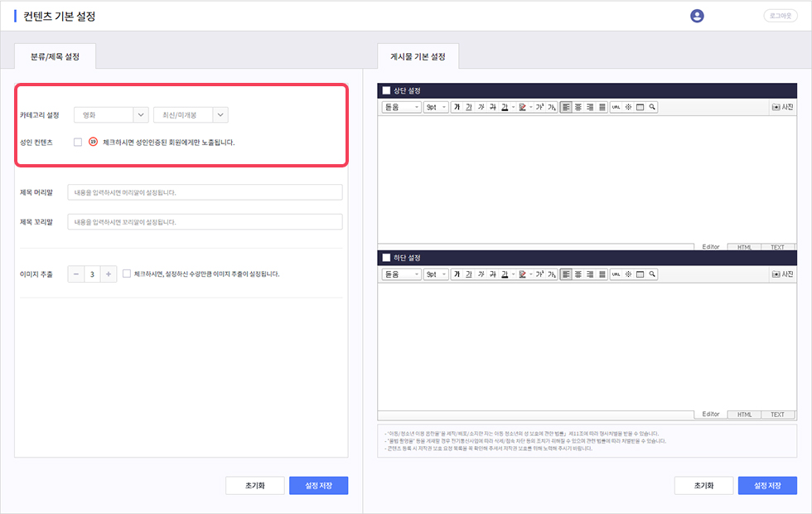Tick the 하단 설정 checkbox

coord(386,258)
